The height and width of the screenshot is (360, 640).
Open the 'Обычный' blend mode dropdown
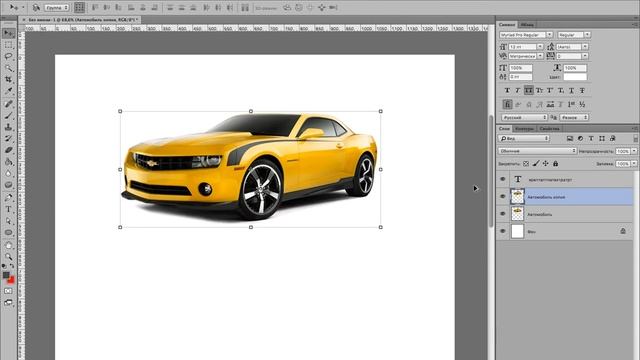tap(538, 151)
